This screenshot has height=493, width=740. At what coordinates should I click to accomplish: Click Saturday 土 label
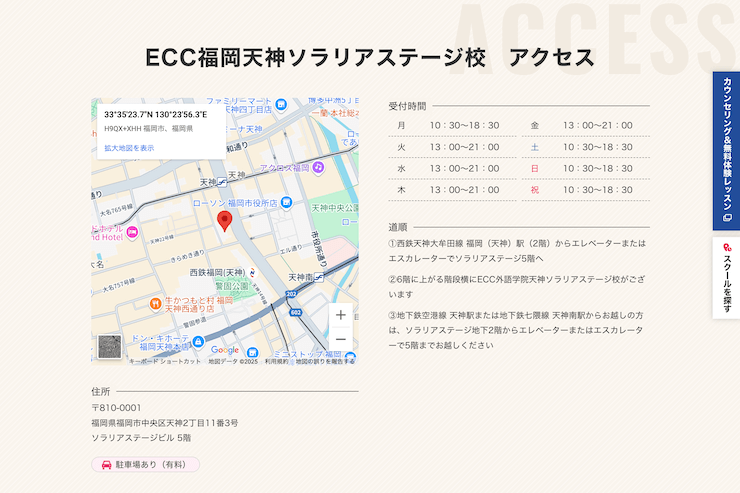click(x=534, y=147)
